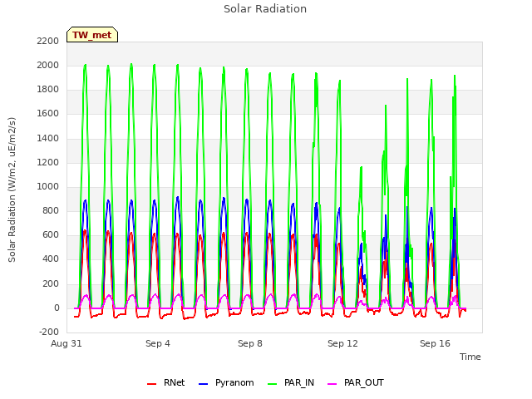The height and width of the screenshot is (399, 532).
Task: Click the 1000 y-axis tick label
Action: click(48, 186)
